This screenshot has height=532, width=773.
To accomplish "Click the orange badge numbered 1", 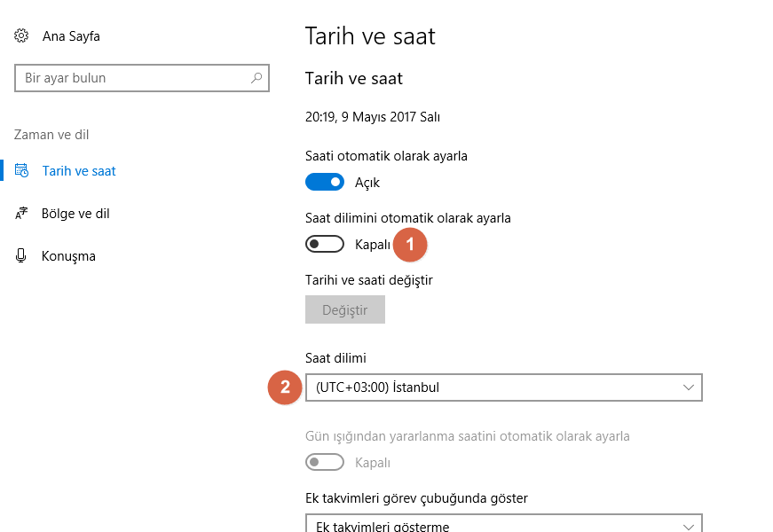I will (x=410, y=244).
